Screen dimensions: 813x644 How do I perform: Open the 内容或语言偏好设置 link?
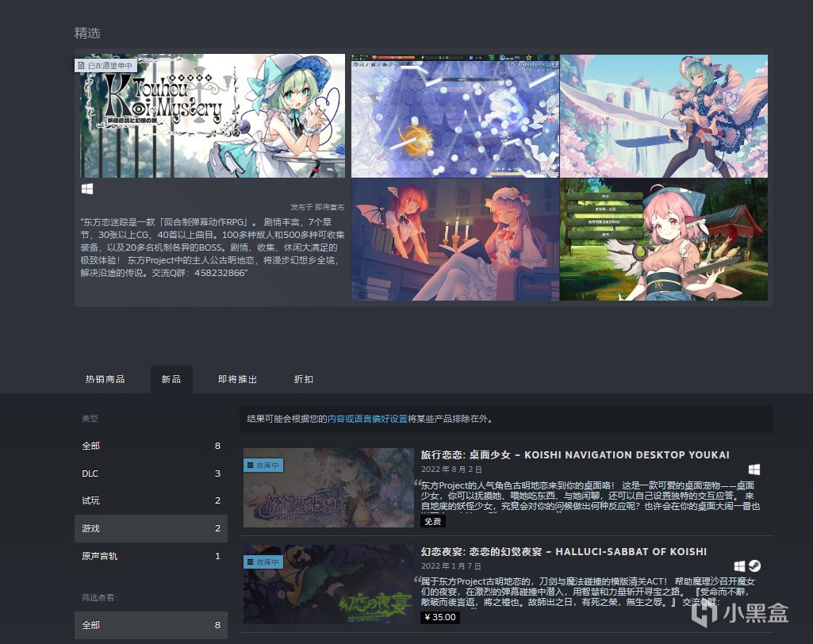[367, 419]
